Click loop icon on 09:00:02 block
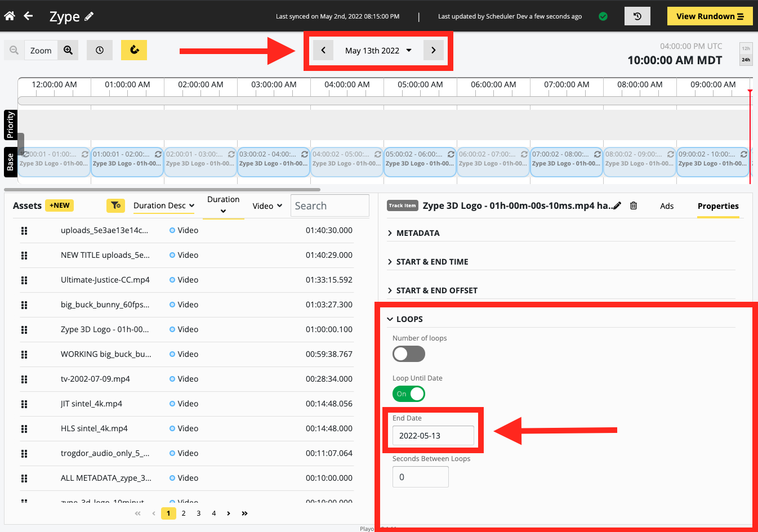Viewport: 758px width, 532px height. [744, 154]
